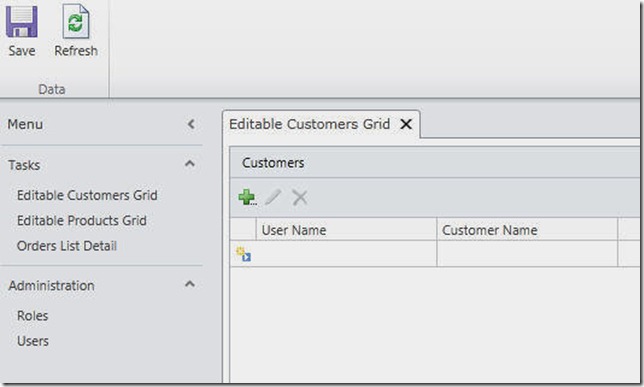Screen dimensions: 644x387
Task: Collapse the Administration section
Action: (x=189, y=284)
